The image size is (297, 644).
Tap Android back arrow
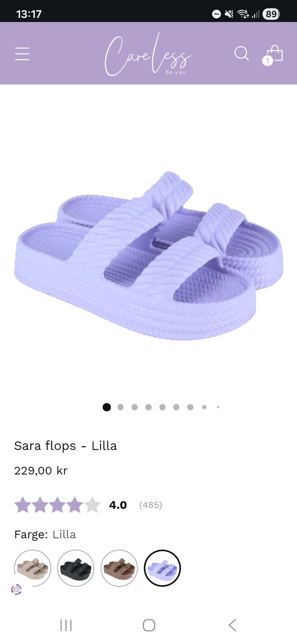(x=232, y=625)
